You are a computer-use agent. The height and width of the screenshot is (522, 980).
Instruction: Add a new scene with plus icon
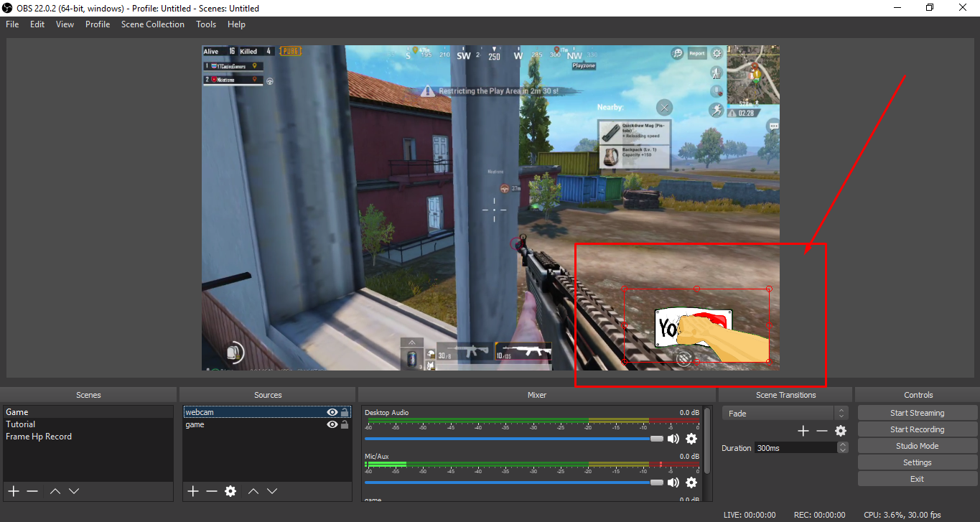pos(14,491)
